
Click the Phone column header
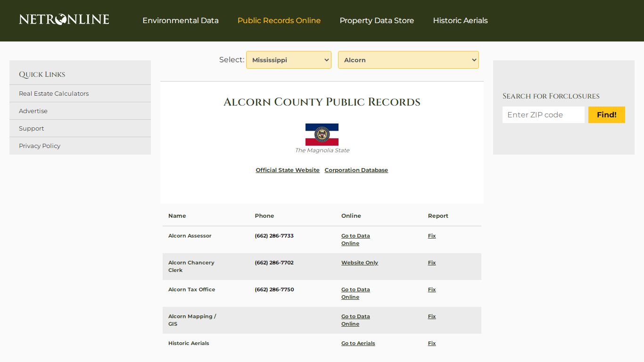[x=264, y=216]
